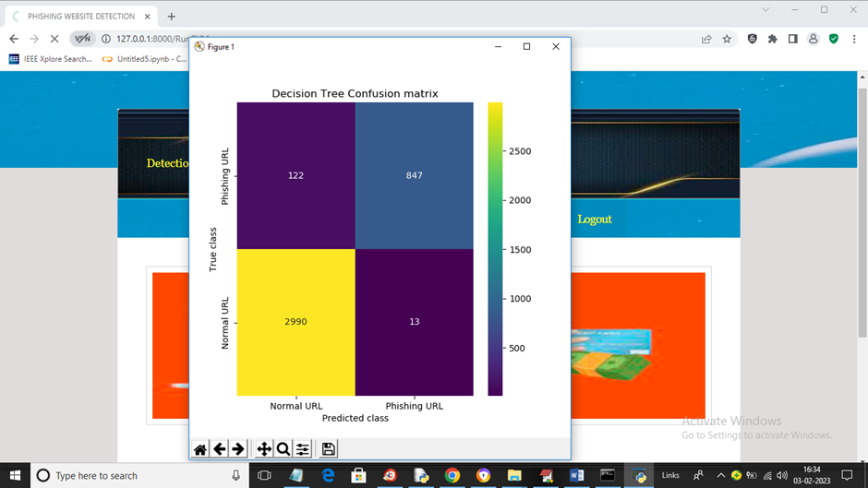View site information icon in address bar

[x=106, y=39]
